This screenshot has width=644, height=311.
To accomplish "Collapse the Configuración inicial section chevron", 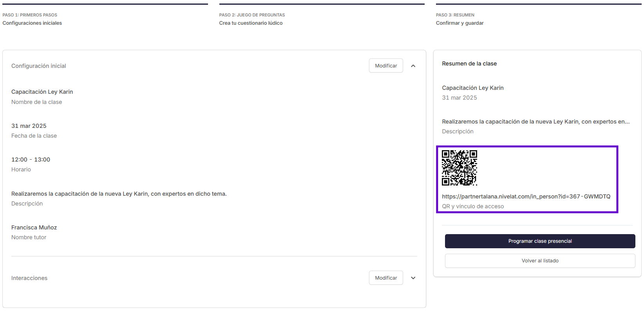I will [x=413, y=66].
